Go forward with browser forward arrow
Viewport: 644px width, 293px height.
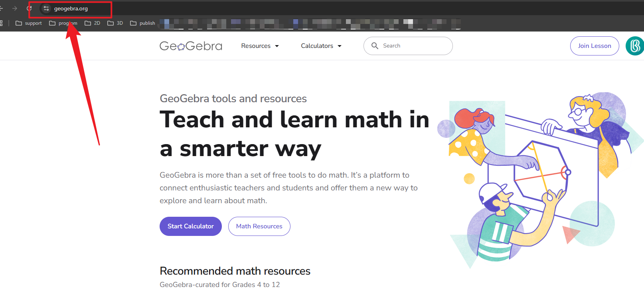15,8
